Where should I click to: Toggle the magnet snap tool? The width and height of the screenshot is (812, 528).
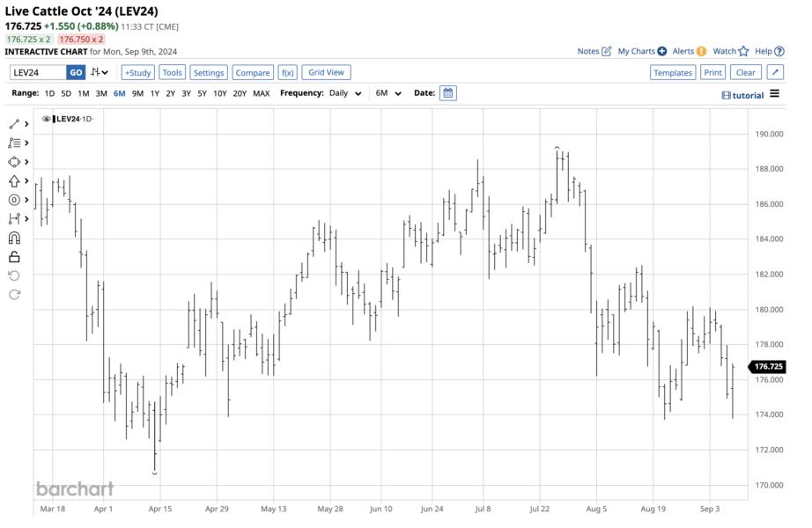pyautogui.click(x=14, y=238)
